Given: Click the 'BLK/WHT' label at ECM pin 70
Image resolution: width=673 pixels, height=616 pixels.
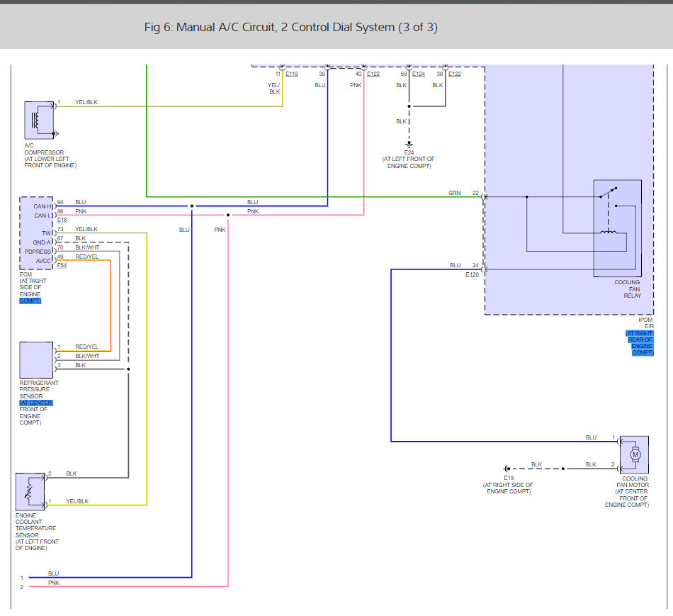Looking at the screenshot, I should [87, 248].
